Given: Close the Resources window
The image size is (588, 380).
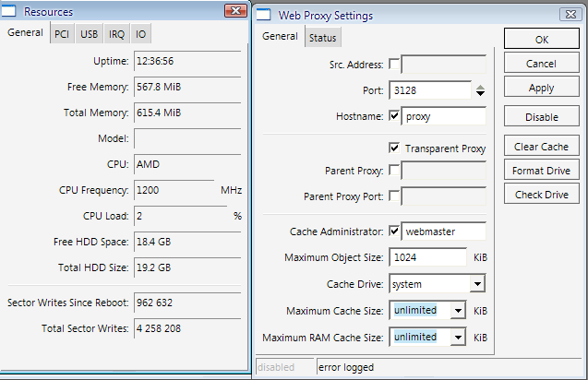Looking at the screenshot, I should (240, 11).
